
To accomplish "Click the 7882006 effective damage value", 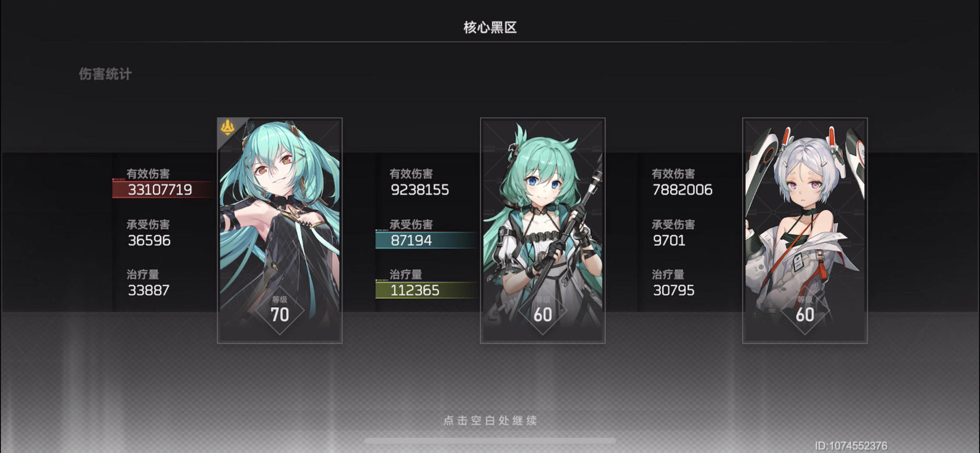I will 682,190.
